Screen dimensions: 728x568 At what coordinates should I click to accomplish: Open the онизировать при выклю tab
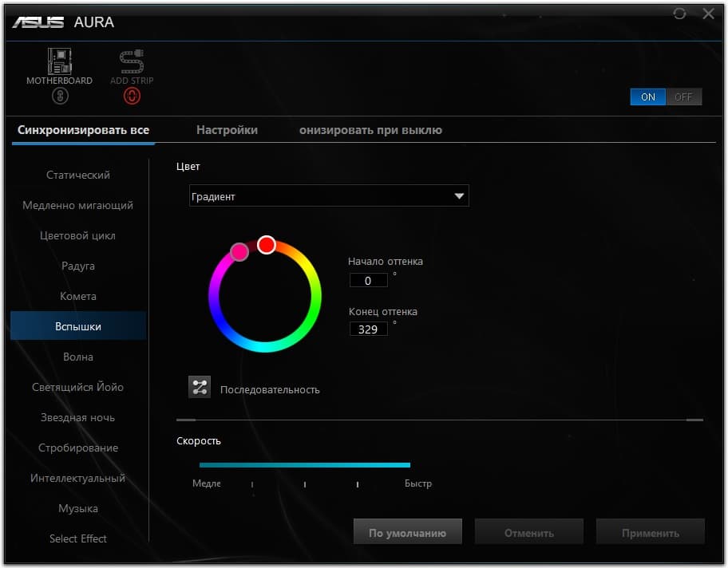pyautogui.click(x=370, y=130)
